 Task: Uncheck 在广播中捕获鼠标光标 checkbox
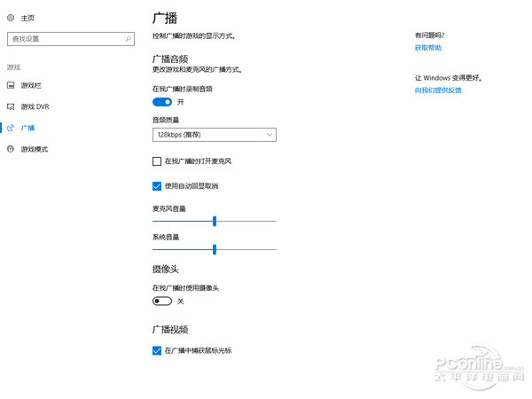[157, 350]
